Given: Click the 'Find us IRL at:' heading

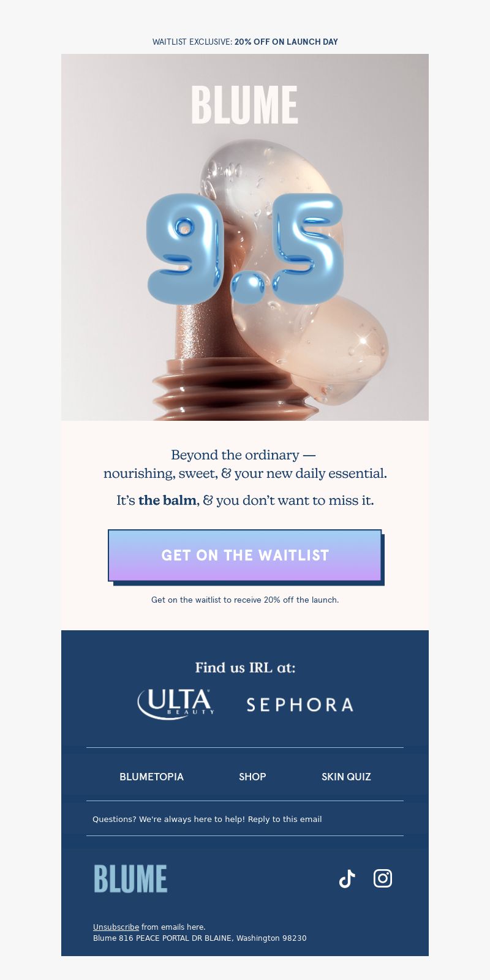Looking at the screenshot, I should [x=245, y=668].
